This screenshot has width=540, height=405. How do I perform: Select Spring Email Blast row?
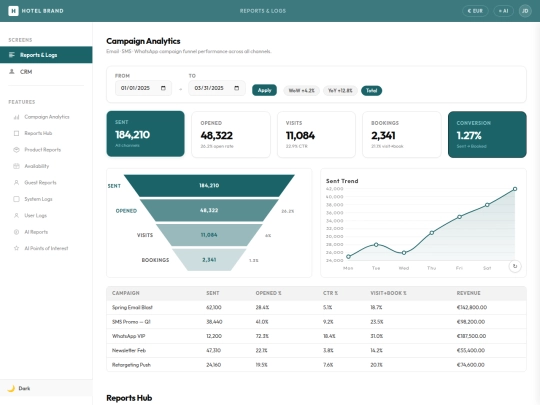[x=316, y=307]
